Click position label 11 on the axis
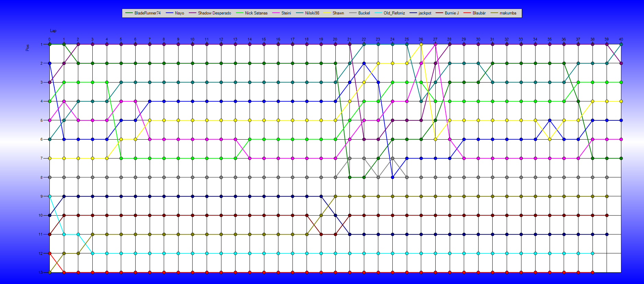The width and height of the screenshot is (644, 284). pos(41,234)
